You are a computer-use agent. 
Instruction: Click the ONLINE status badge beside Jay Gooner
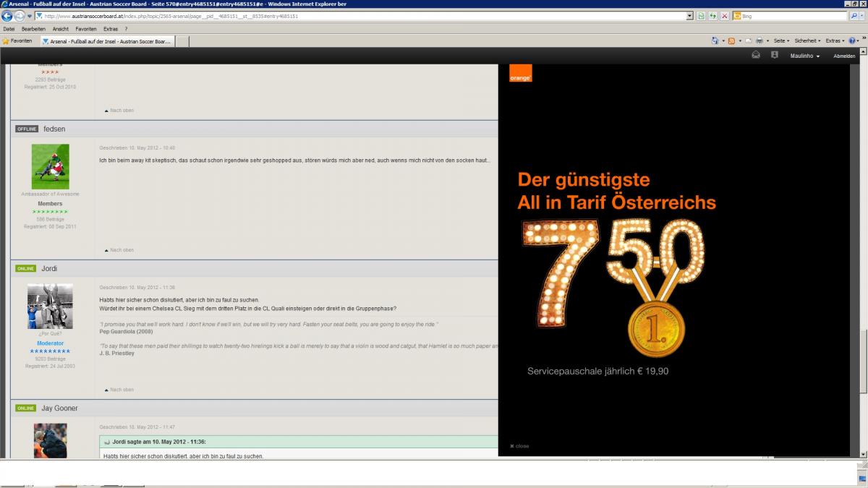[26, 408]
